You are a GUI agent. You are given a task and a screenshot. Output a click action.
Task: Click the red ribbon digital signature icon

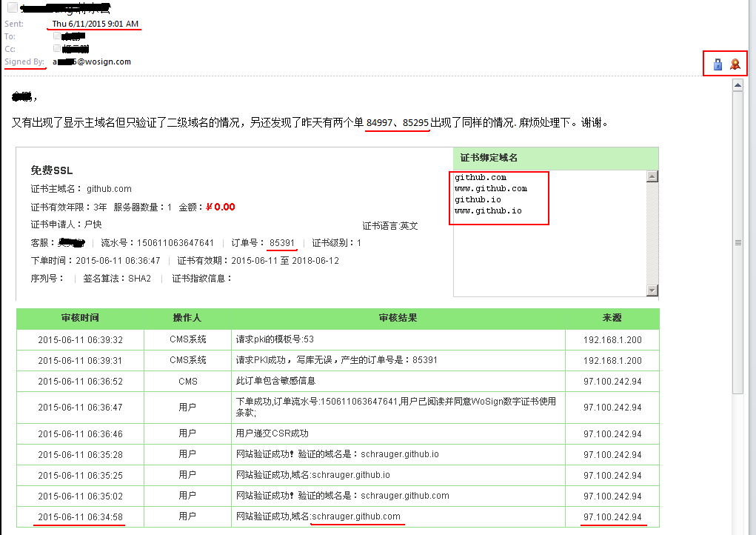pos(735,64)
